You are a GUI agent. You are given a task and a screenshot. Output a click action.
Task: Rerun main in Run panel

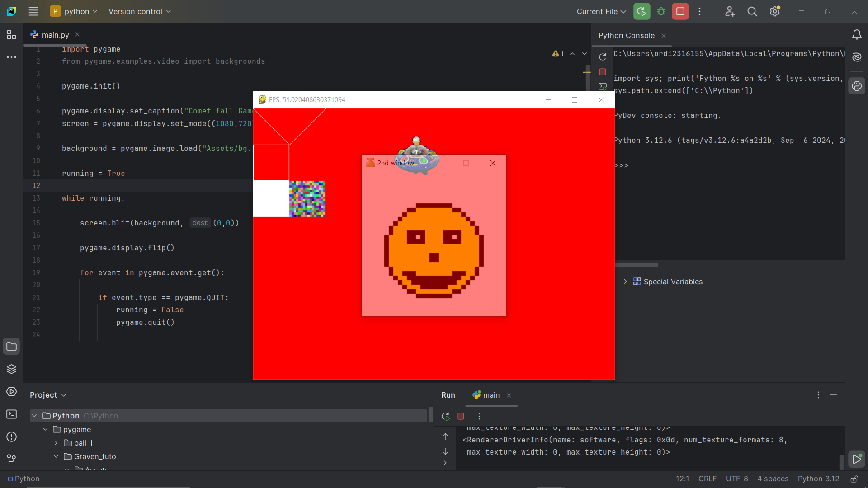445,416
